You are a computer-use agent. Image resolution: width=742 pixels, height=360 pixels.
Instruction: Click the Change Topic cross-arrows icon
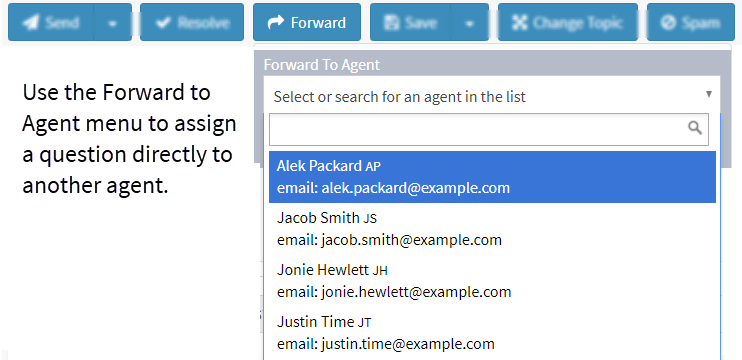pyautogui.click(x=520, y=23)
